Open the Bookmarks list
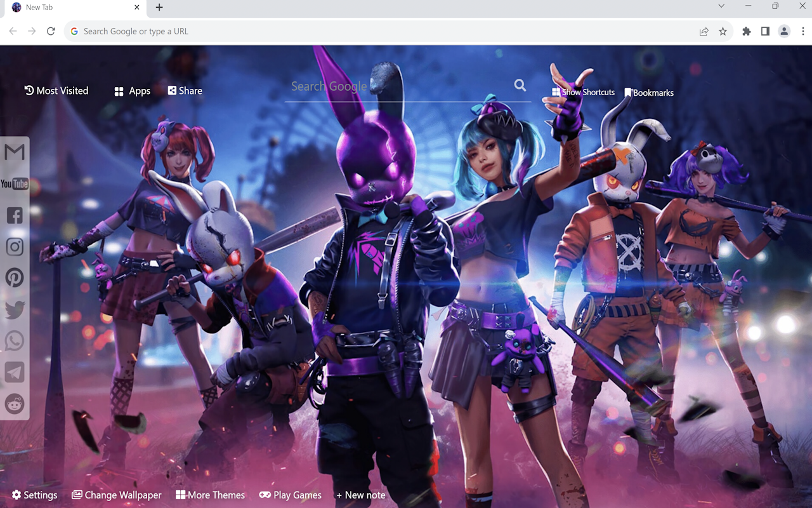 pyautogui.click(x=649, y=93)
